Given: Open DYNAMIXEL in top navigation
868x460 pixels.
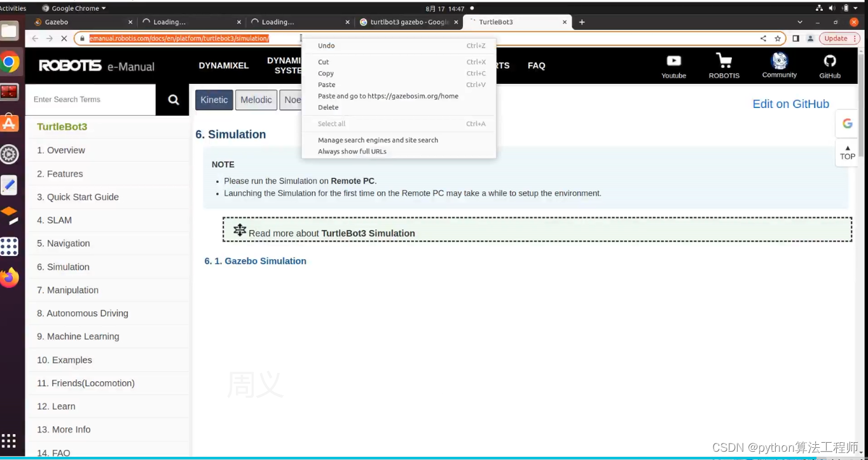Looking at the screenshot, I should coord(224,65).
